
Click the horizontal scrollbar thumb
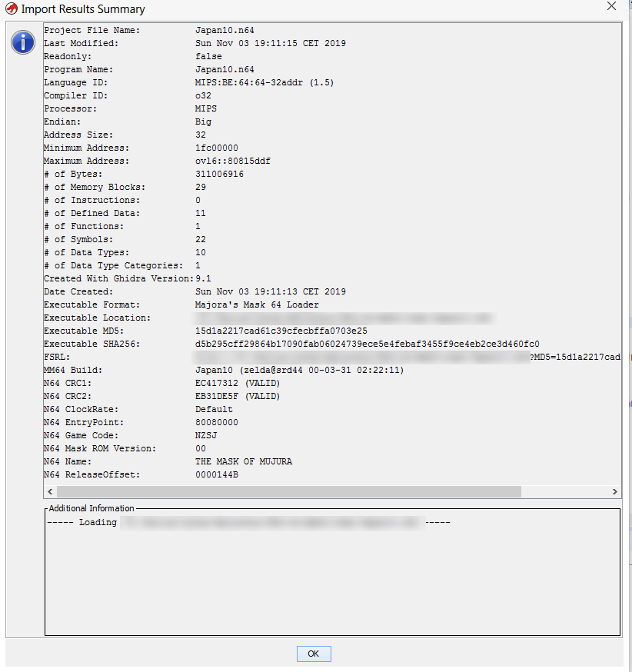tap(289, 491)
